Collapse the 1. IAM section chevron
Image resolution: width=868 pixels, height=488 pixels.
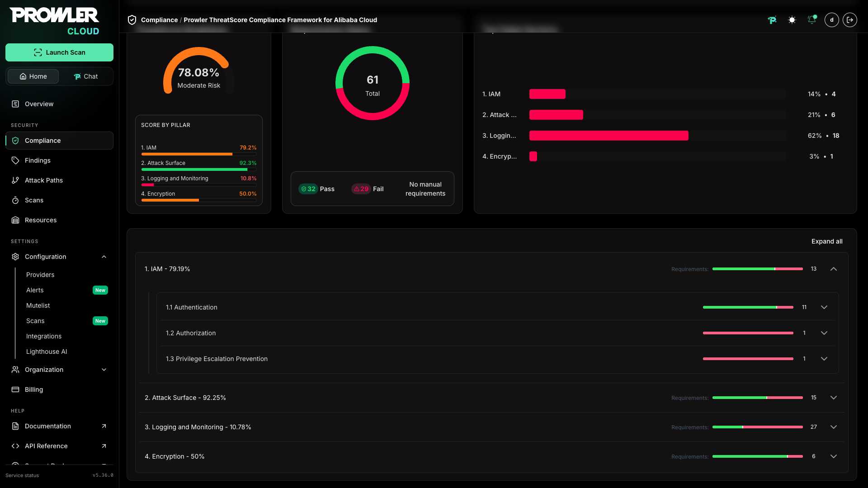(834, 269)
